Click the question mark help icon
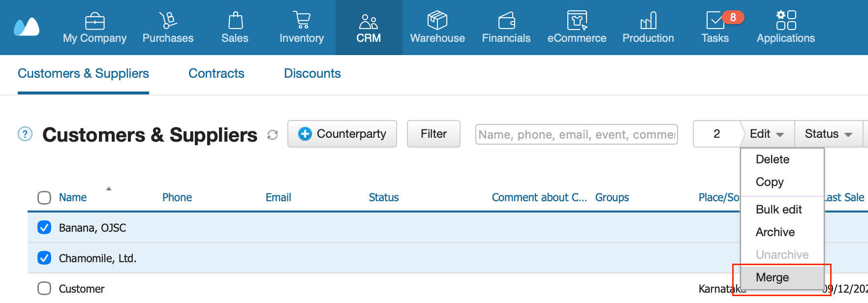The width and height of the screenshot is (868, 303). 25,134
